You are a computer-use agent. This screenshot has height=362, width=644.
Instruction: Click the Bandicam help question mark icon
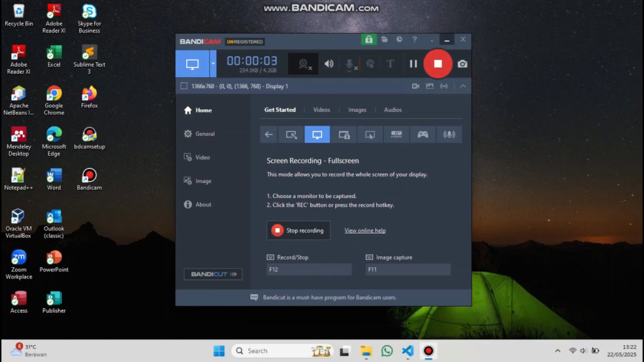click(x=414, y=40)
